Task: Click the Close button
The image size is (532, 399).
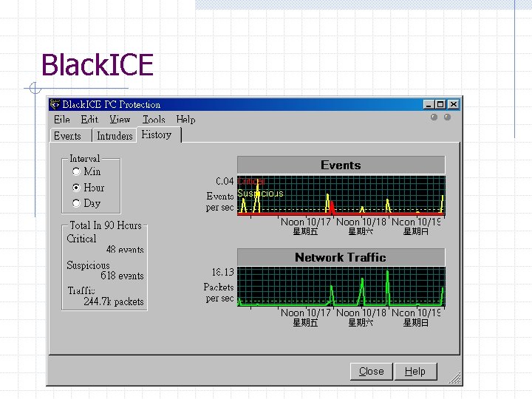Action: tap(372, 372)
